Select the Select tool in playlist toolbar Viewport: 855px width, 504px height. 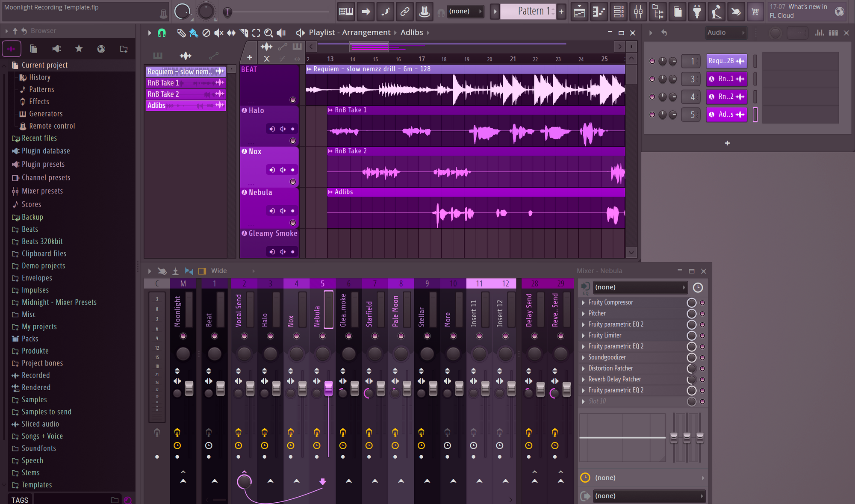[x=256, y=33]
